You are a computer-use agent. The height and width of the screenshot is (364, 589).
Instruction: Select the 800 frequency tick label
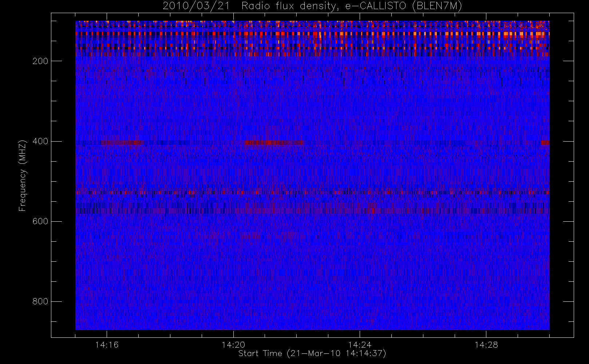tap(40, 301)
